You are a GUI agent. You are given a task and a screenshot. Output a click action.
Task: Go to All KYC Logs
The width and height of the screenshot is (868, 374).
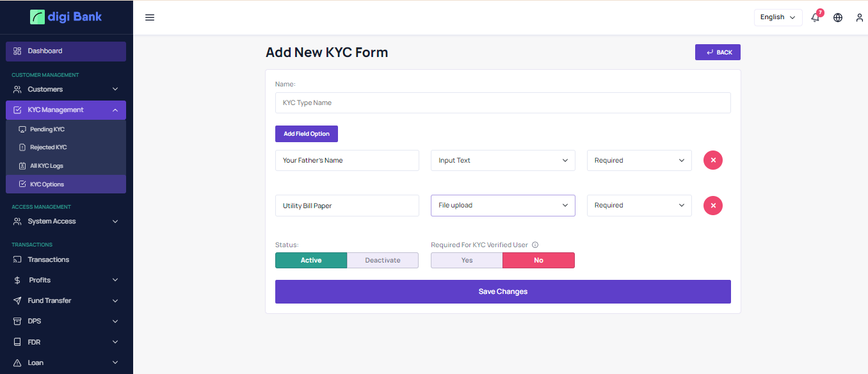coord(47,166)
